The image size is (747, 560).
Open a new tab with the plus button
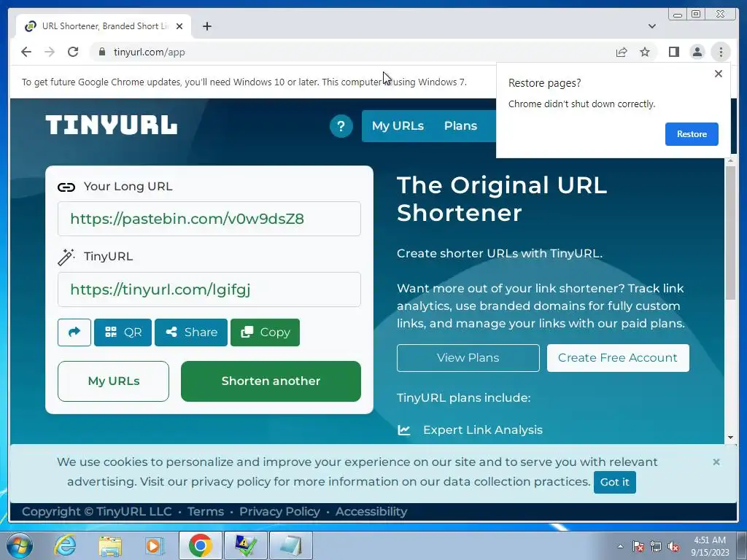[206, 26]
